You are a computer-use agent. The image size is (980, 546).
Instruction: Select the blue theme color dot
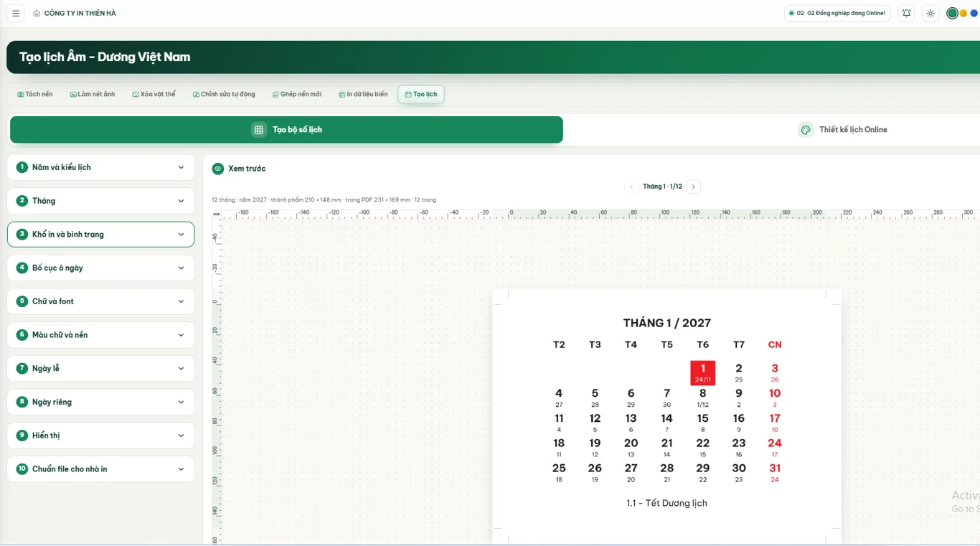coord(974,13)
